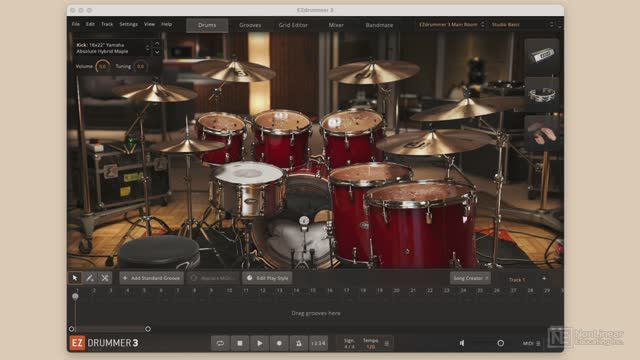Click the left rack tom
640x360 pixels.
pyautogui.click(x=221, y=137)
